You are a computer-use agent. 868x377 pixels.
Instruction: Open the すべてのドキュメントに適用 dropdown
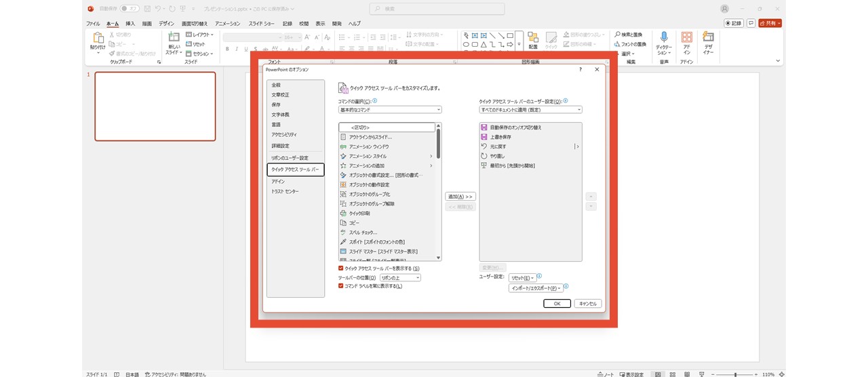[530, 110]
